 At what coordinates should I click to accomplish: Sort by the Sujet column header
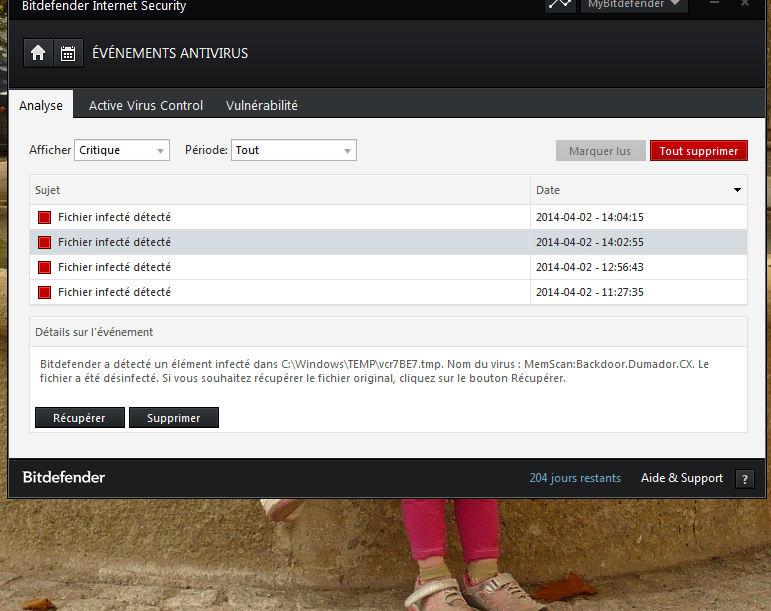(x=280, y=190)
